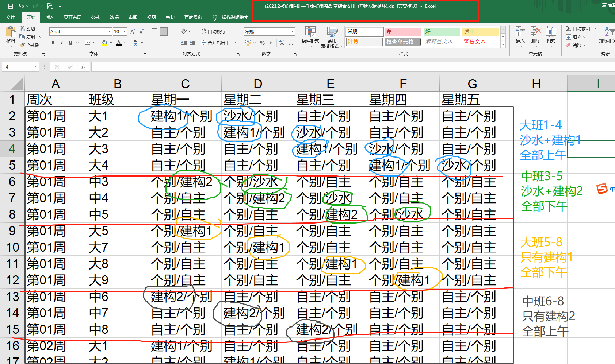Click the comma style icon
This screenshot has width=615, height=364.
pyautogui.click(x=271, y=43)
